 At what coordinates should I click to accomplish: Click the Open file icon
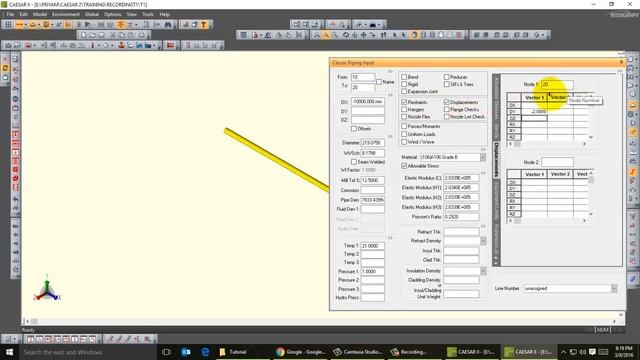pyautogui.click(x=92, y=35)
